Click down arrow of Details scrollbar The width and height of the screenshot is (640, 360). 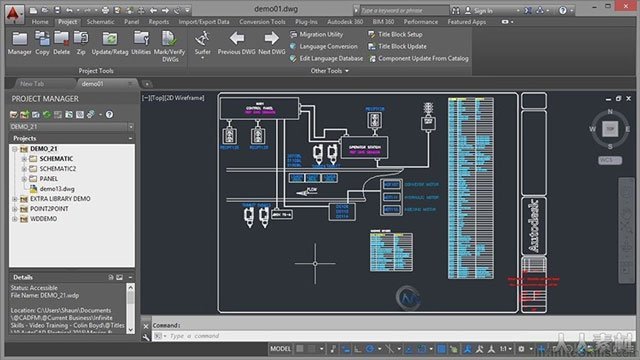(x=131, y=330)
